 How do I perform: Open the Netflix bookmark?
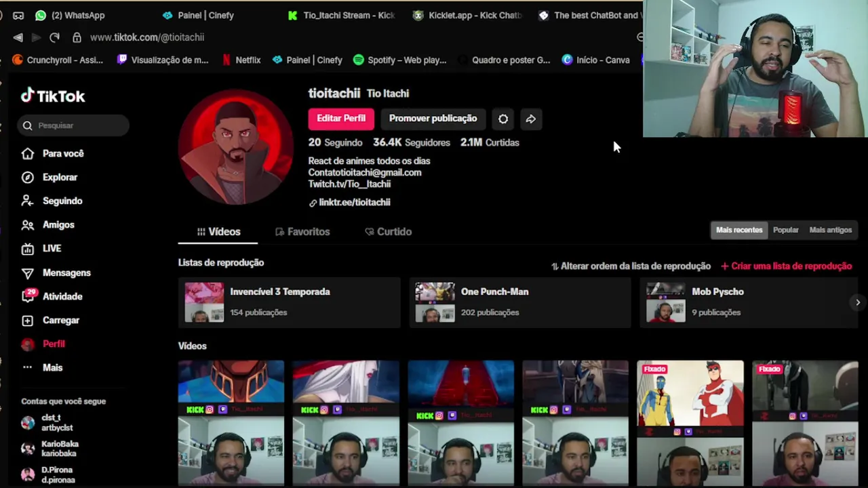tap(241, 60)
